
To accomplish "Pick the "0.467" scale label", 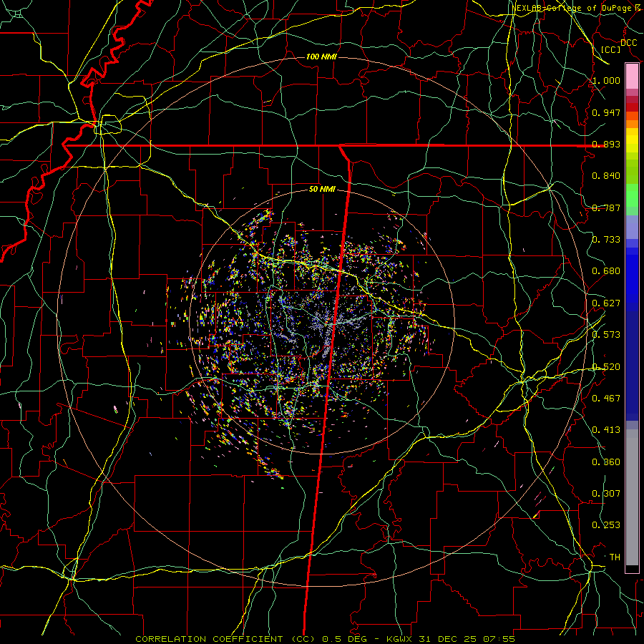I will tap(606, 399).
